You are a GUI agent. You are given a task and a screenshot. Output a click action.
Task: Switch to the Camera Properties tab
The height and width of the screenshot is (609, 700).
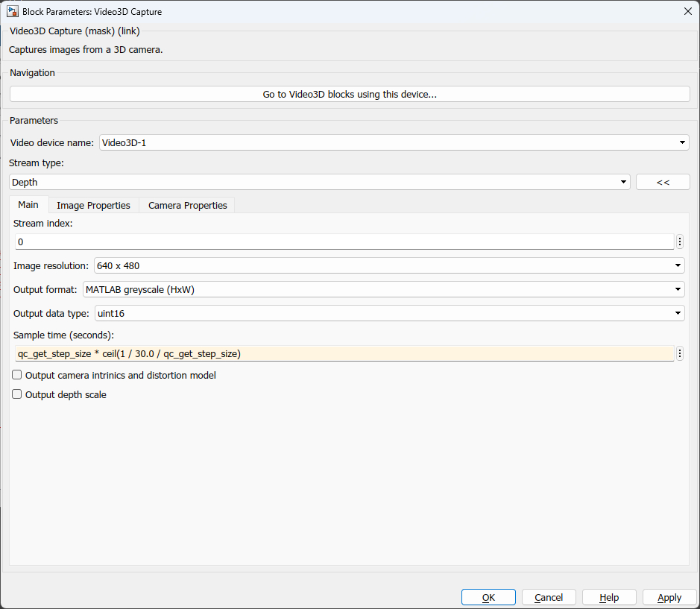(186, 204)
